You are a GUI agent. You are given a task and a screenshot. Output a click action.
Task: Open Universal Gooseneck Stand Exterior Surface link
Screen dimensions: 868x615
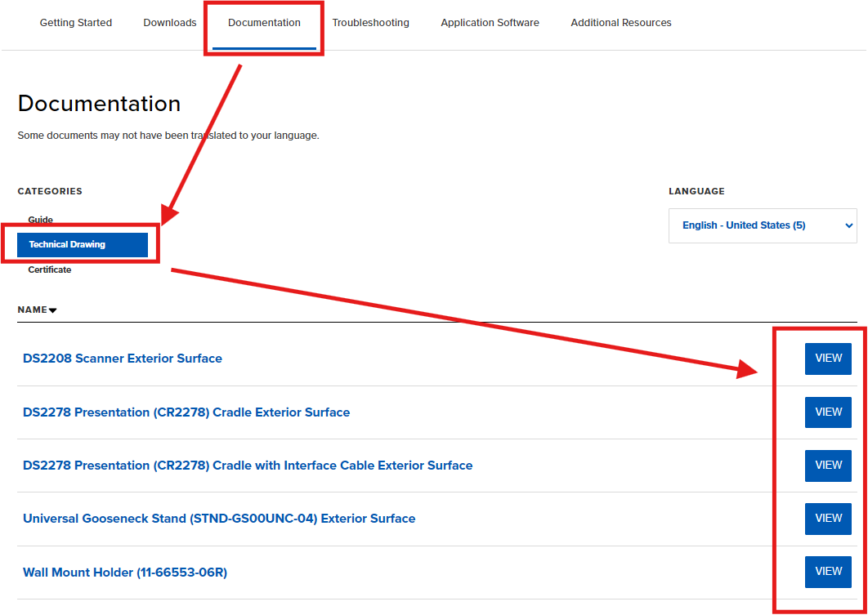click(x=218, y=519)
